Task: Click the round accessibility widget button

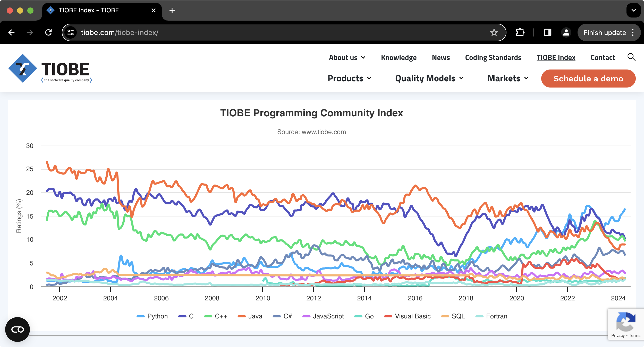Action: pos(18,329)
